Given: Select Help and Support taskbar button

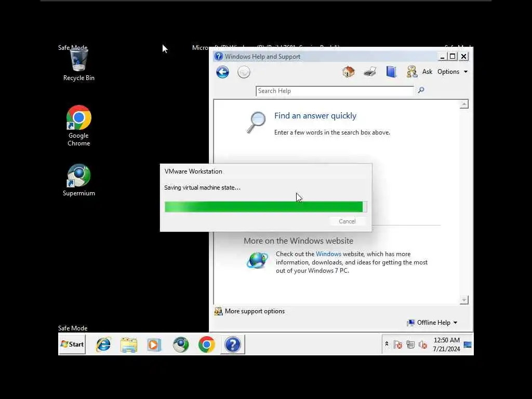Looking at the screenshot, I should click(x=233, y=345).
